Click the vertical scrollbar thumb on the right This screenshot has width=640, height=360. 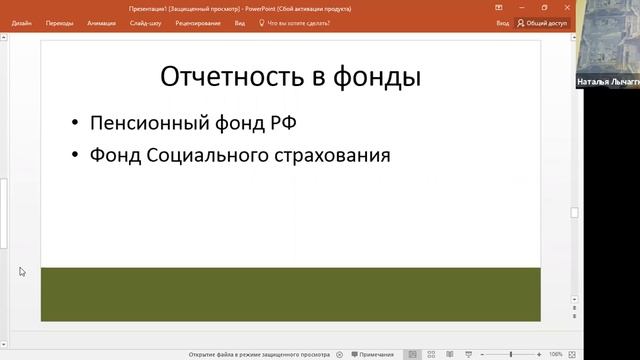coord(574,213)
